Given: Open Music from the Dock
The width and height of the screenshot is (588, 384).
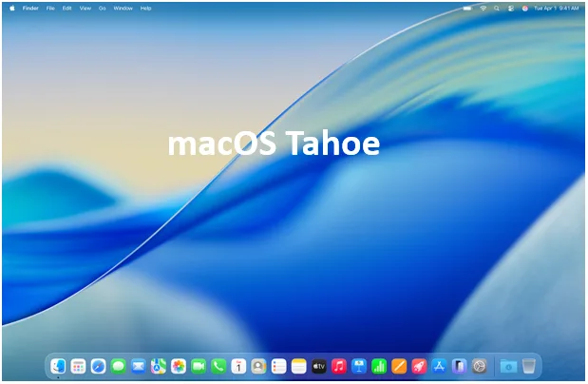Looking at the screenshot, I should click(x=339, y=366).
